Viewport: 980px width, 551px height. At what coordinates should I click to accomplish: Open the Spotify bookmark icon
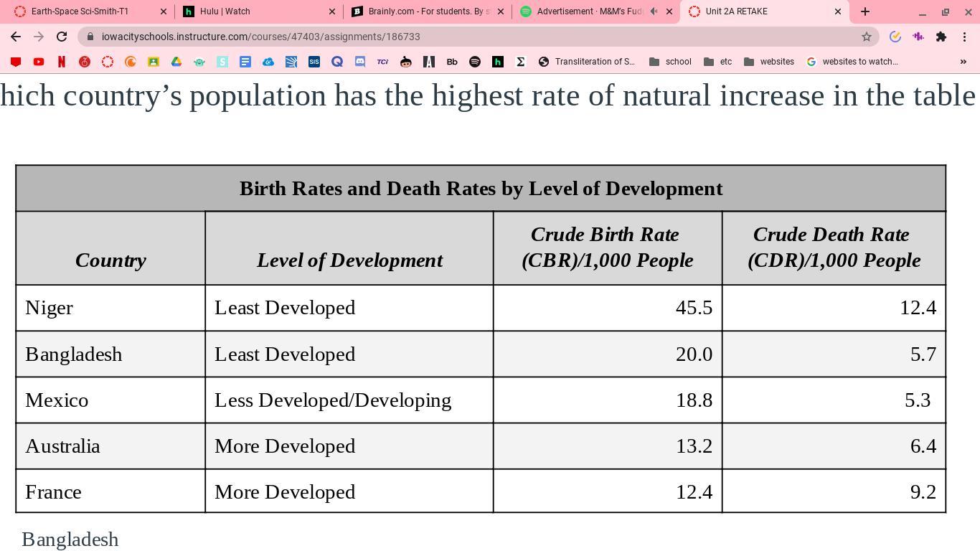point(475,62)
